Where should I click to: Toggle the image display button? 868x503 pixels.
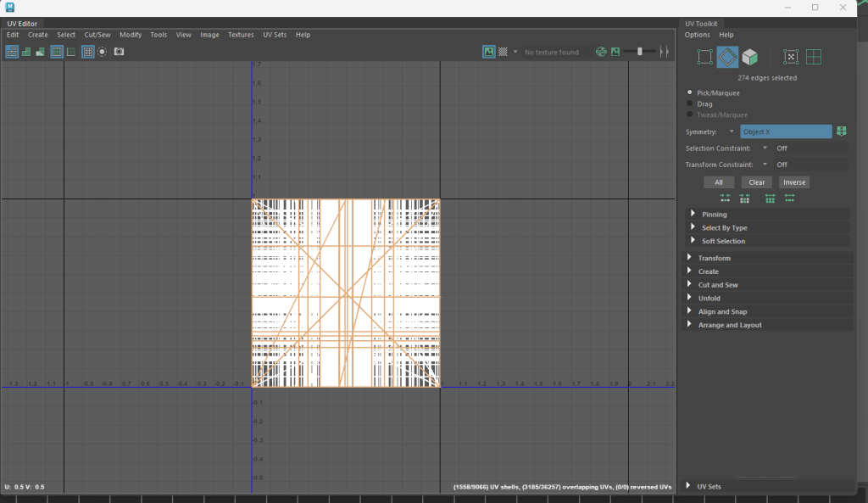[x=489, y=52]
